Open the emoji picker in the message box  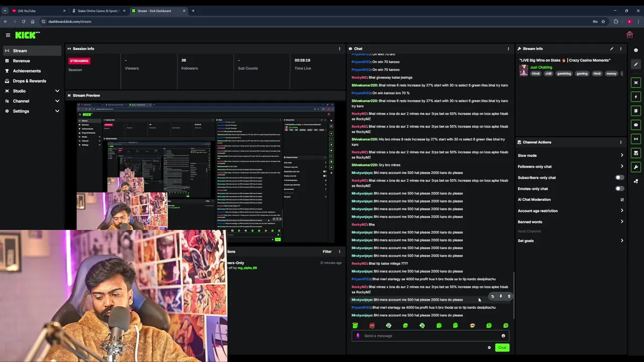[503, 336]
